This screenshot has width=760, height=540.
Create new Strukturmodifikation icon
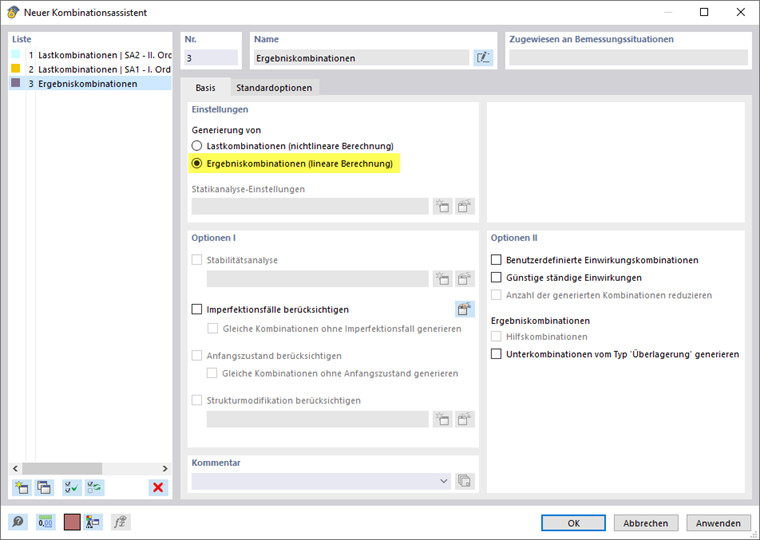443,419
